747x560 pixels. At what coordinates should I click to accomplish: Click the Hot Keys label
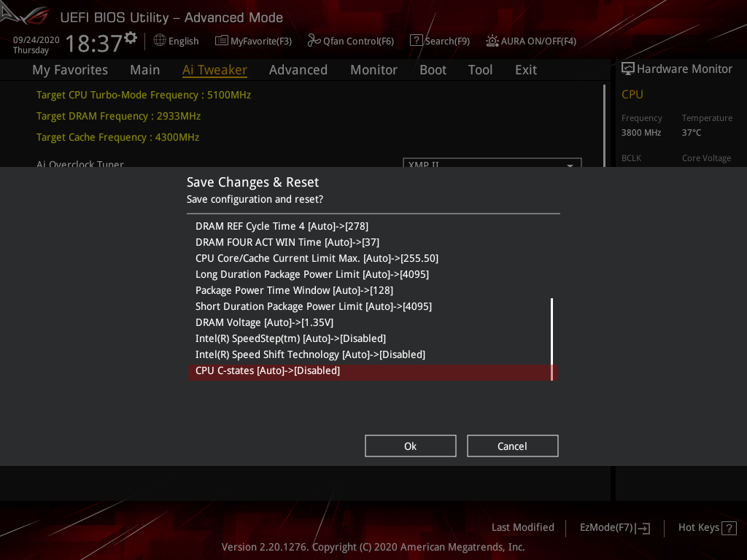click(x=699, y=528)
